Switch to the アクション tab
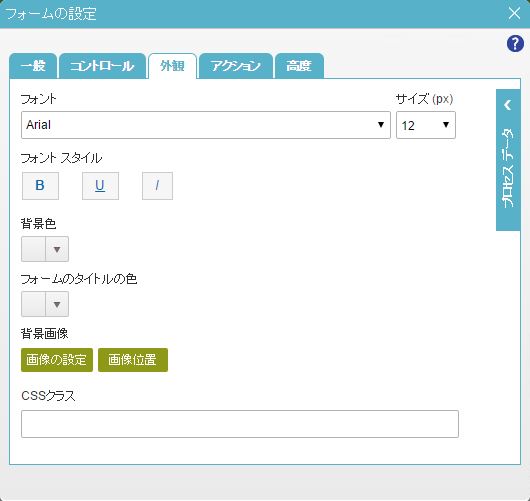The image size is (530, 501). click(236, 66)
